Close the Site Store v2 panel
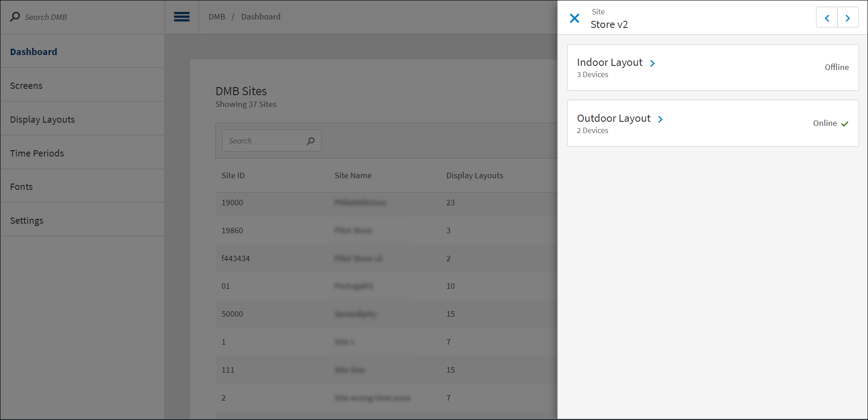This screenshot has width=868, height=420. 574,18
